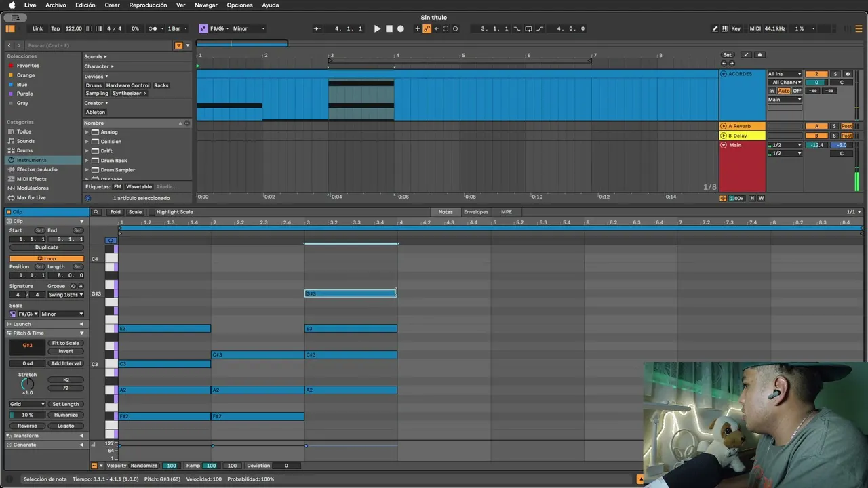Click the Arrangement Record button
The height and width of the screenshot is (488, 868).
[x=401, y=28]
